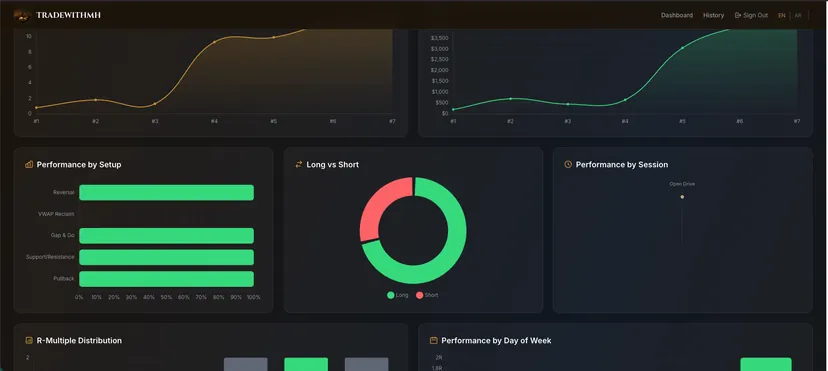Viewport: 828px width, 371px height.
Task: Switch language to AR
Action: pos(798,15)
